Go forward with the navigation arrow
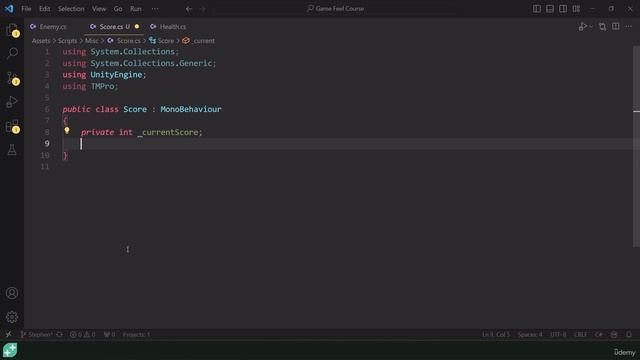This screenshot has height=360, width=640. 202,9
